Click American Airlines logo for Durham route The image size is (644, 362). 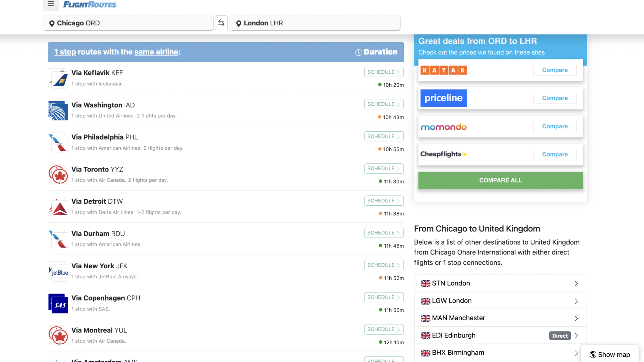click(x=58, y=239)
